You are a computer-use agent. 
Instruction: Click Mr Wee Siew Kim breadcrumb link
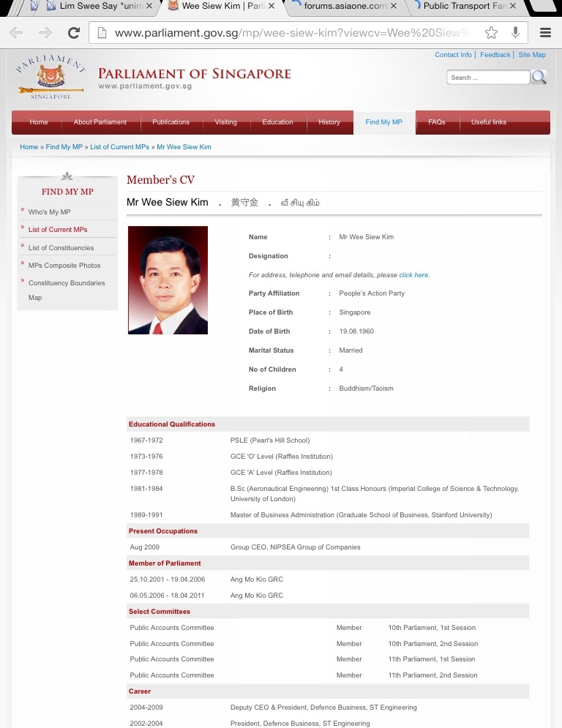184,147
